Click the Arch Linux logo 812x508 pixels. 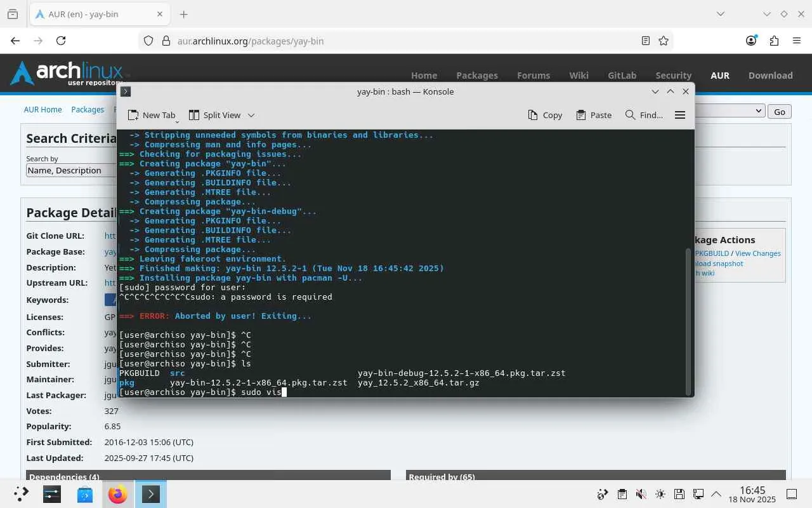[x=67, y=74]
